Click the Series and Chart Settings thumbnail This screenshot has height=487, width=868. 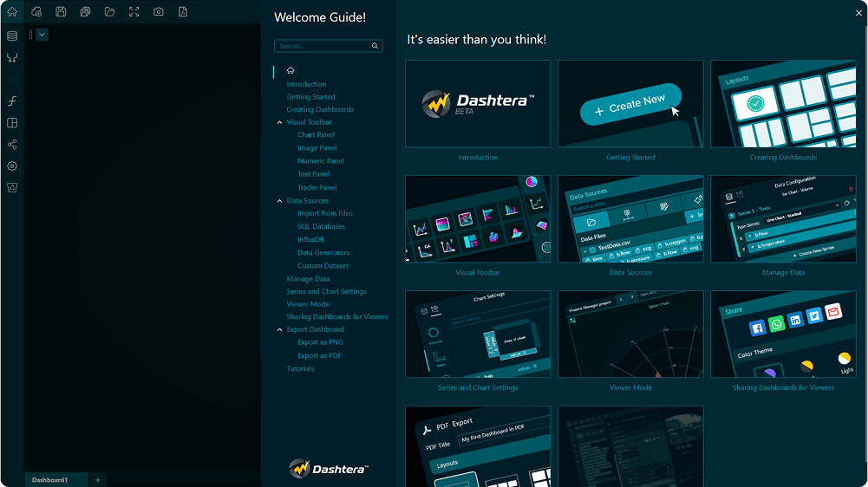(x=478, y=334)
